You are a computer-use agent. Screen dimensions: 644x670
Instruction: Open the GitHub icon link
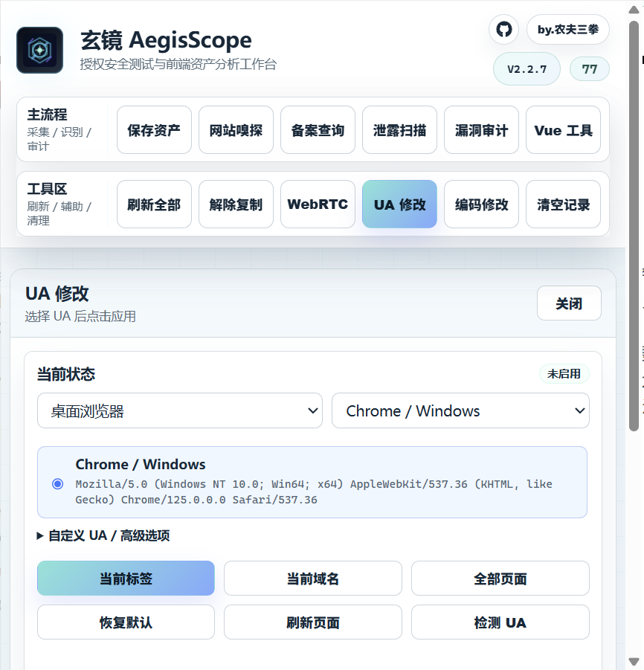(x=504, y=30)
